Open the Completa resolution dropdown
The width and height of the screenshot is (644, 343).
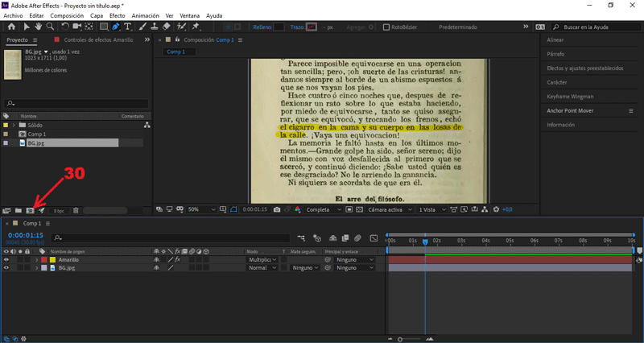[322, 209]
